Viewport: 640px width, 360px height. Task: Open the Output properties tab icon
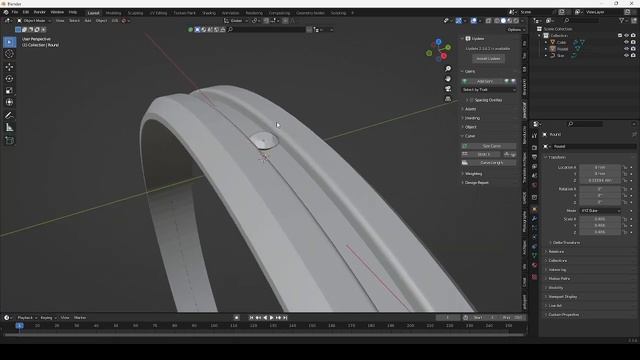[534, 157]
